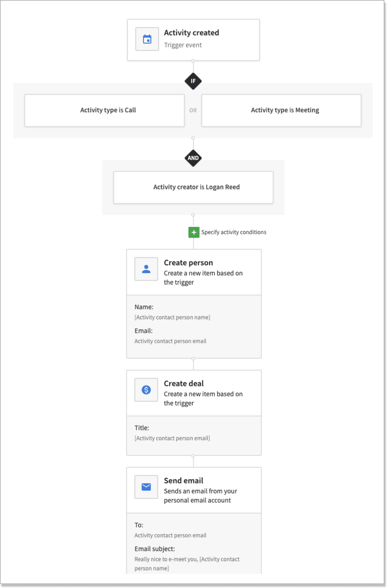The image size is (387, 588).
Task: Select the Create deal action header
Action: point(194,393)
